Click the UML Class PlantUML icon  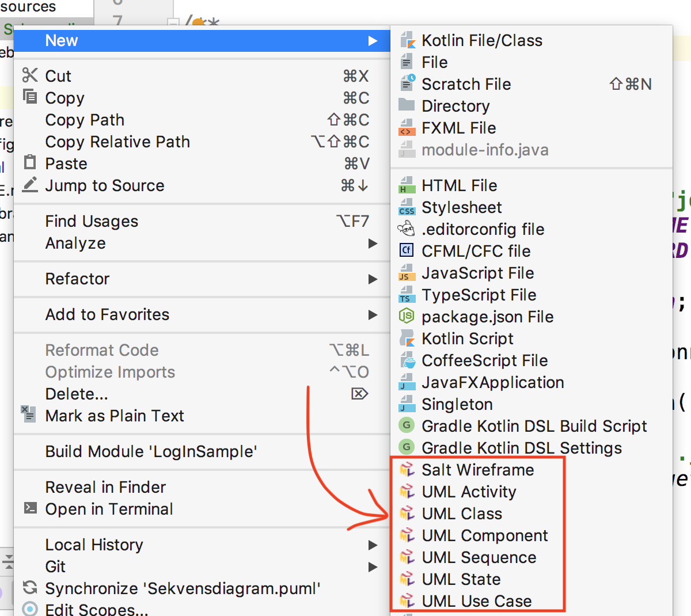pyautogui.click(x=407, y=514)
